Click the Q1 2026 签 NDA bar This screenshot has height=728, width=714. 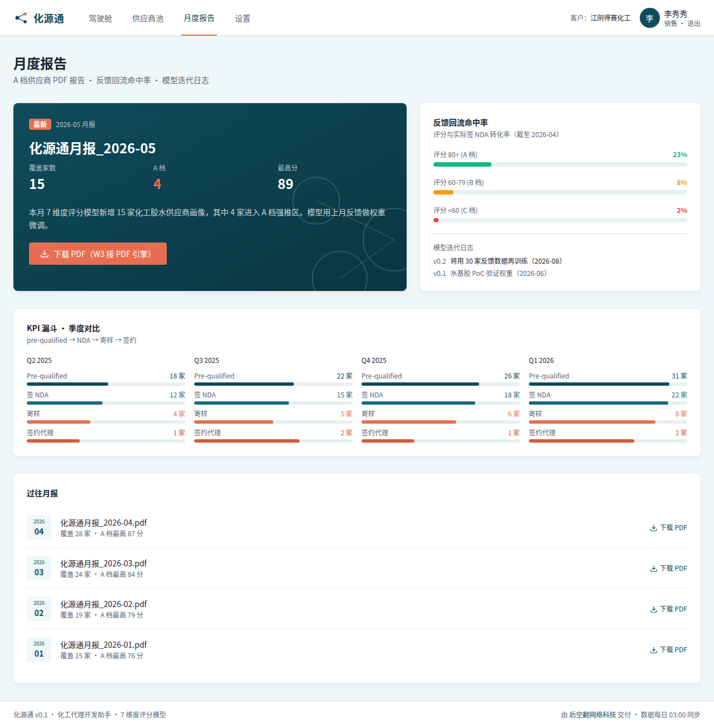pos(608,403)
